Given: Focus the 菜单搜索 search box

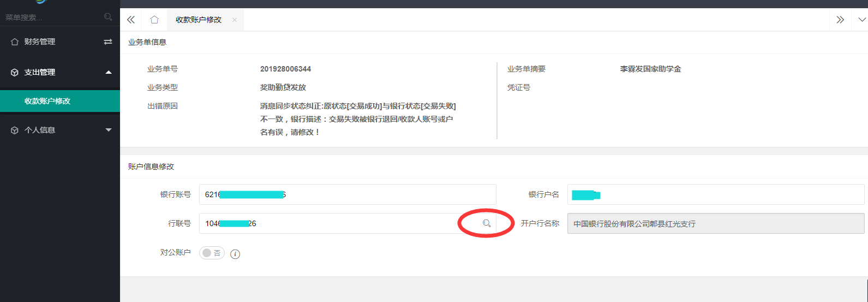Looking at the screenshot, I should pyautogui.click(x=52, y=17).
